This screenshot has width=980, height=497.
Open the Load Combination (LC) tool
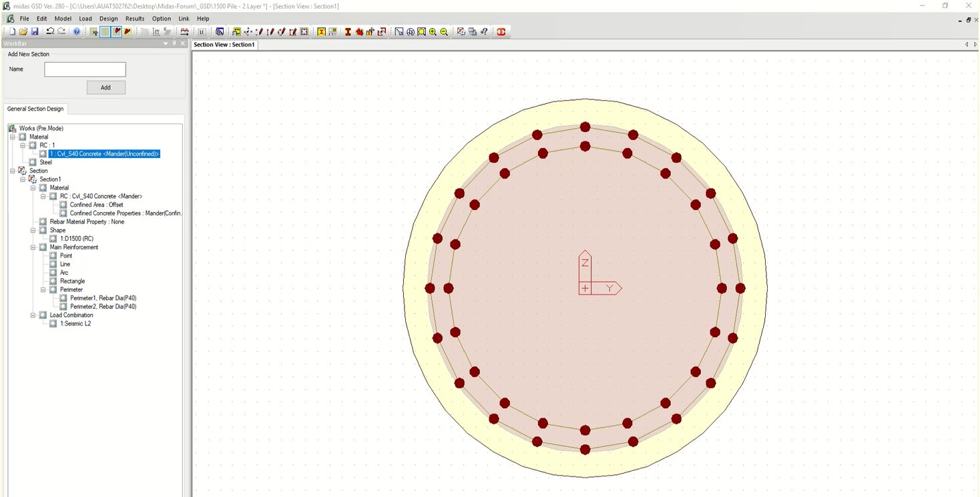click(202, 31)
